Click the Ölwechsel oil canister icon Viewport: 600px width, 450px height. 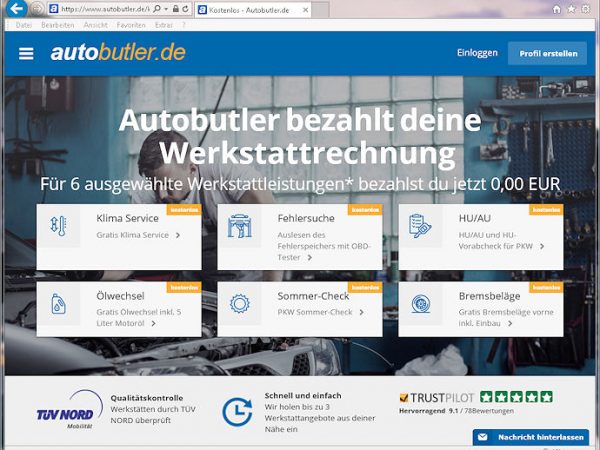click(x=59, y=304)
